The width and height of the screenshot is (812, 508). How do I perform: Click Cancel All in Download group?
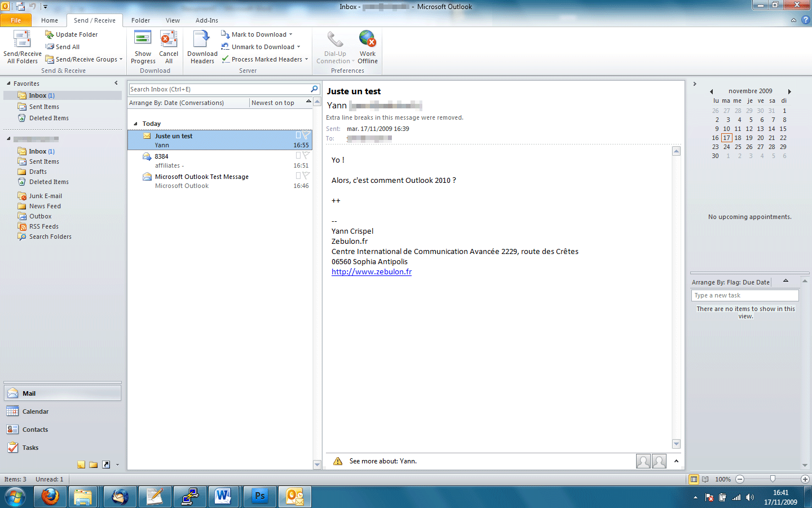tap(169, 47)
